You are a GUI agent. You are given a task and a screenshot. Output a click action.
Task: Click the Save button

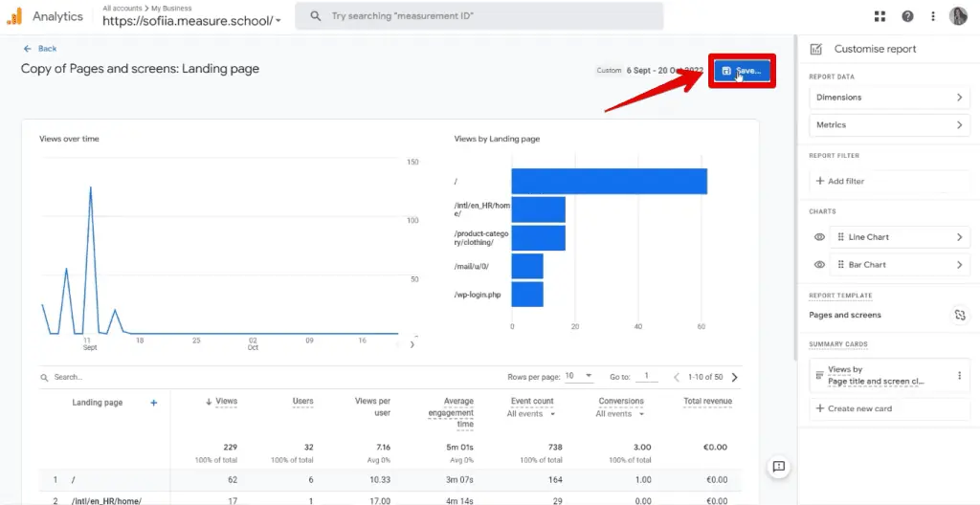click(742, 71)
